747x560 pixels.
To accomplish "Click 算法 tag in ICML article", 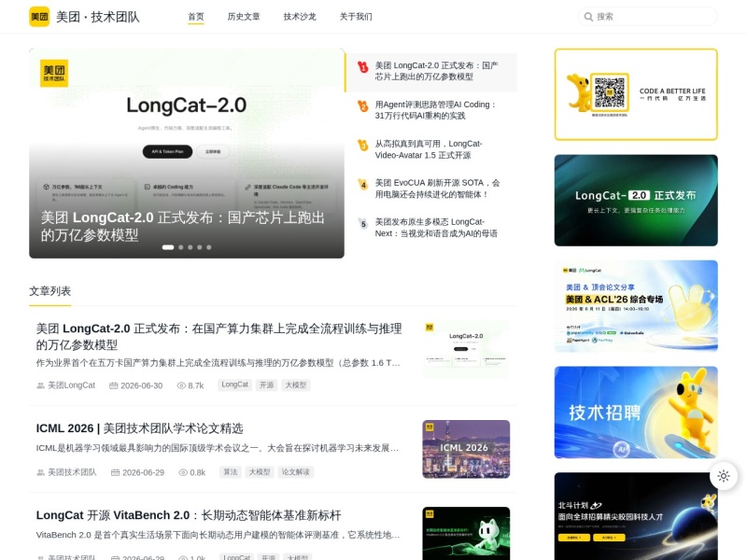I will pos(231,472).
